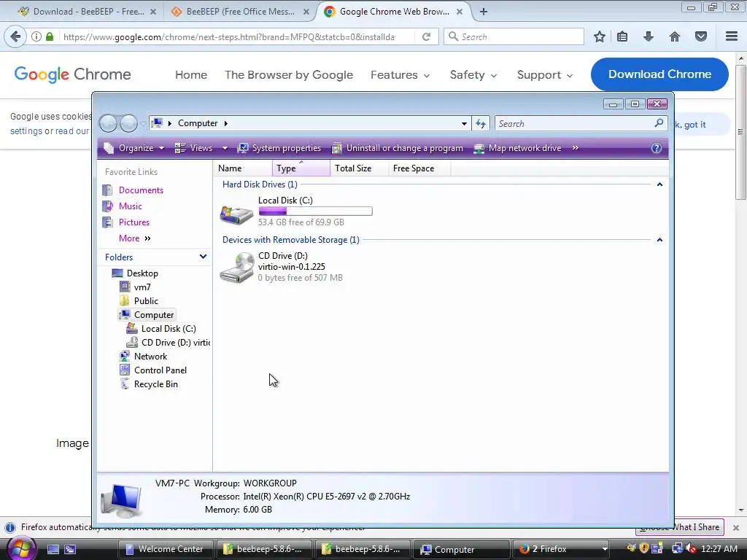The height and width of the screenshot is (560, 747).
Task: Open the Views dropdown arrow
Action: pos(225,148)
